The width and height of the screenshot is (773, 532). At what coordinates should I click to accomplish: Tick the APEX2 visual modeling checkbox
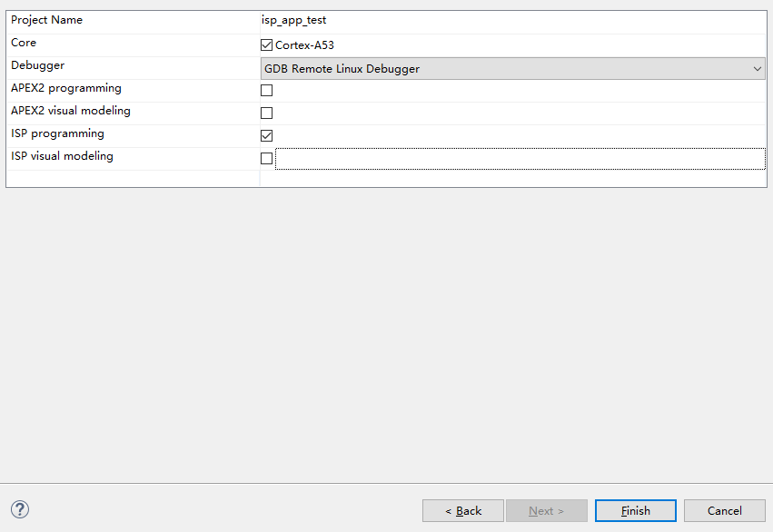266,113
